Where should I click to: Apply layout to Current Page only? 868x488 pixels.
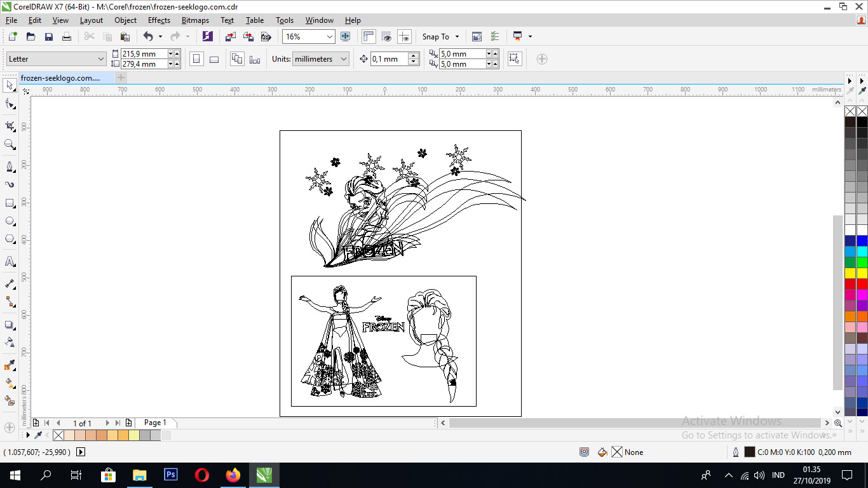[x=255, y=59]
